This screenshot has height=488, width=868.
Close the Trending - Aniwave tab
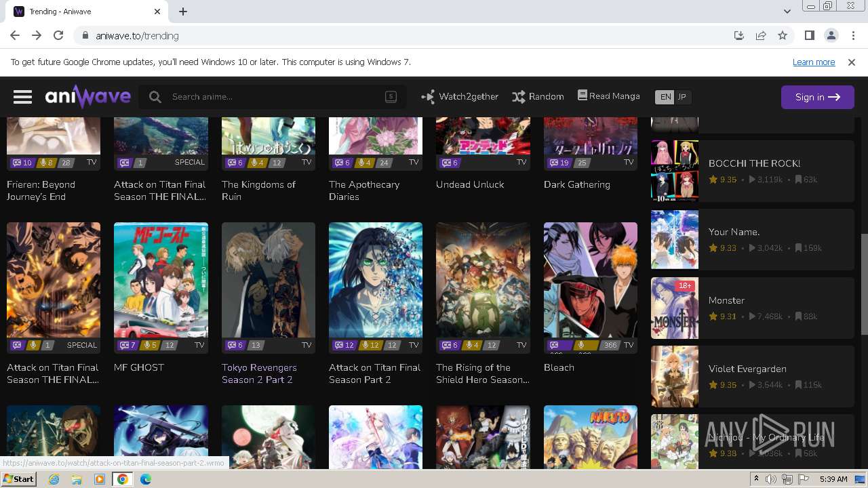[157, 12]
